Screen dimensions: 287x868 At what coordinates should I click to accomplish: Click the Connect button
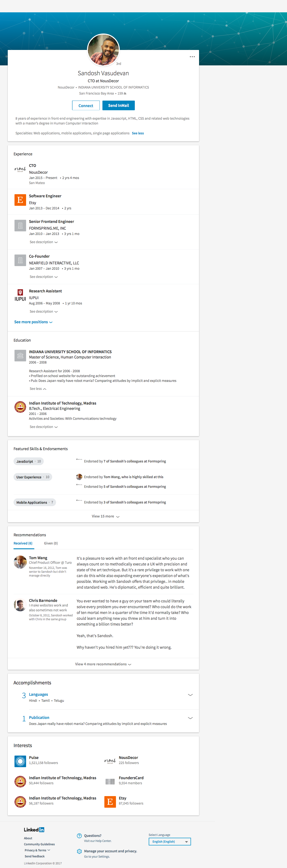[x=86, y=105]
